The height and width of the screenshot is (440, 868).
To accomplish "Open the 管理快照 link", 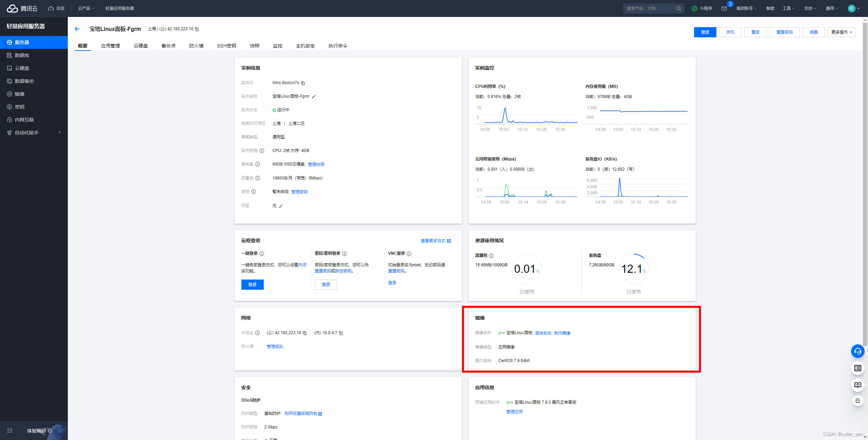I will (316, 165).
